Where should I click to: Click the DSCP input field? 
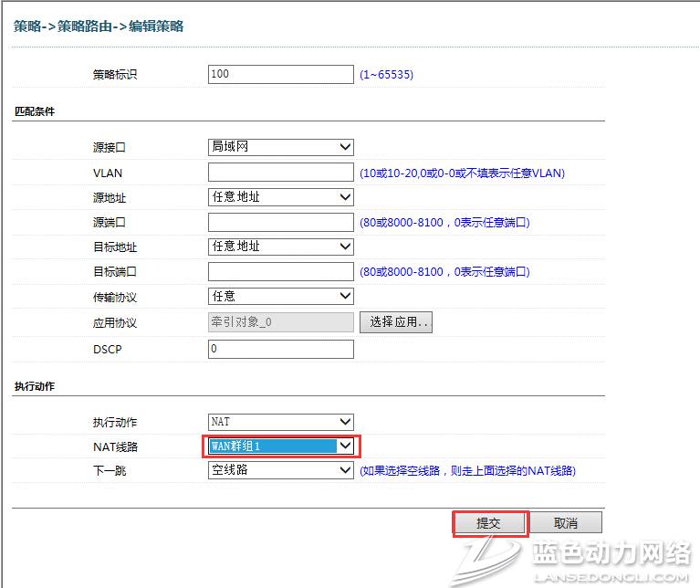coord(280,349)
